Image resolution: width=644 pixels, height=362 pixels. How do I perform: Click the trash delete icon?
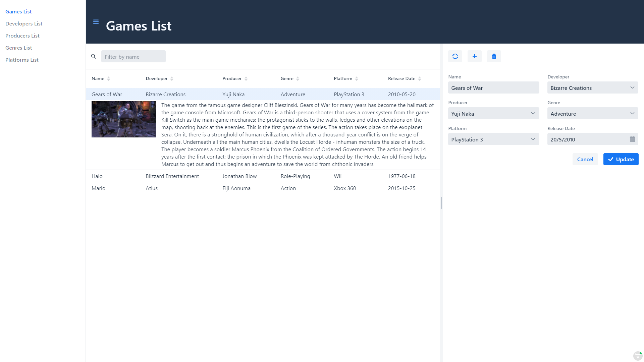(x=494, y=56)
